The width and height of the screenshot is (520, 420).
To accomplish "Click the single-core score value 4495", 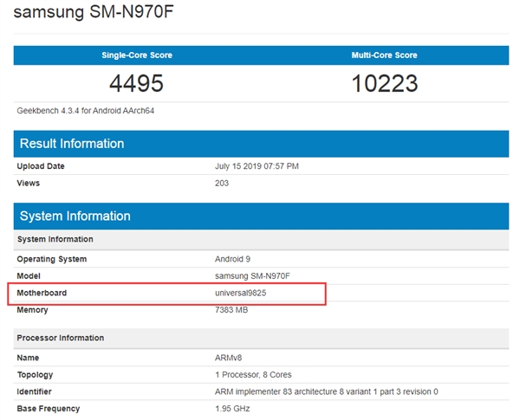I will 137,83.
